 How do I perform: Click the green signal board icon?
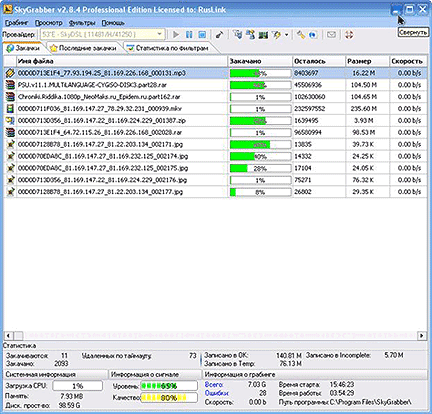coord(263,35)
